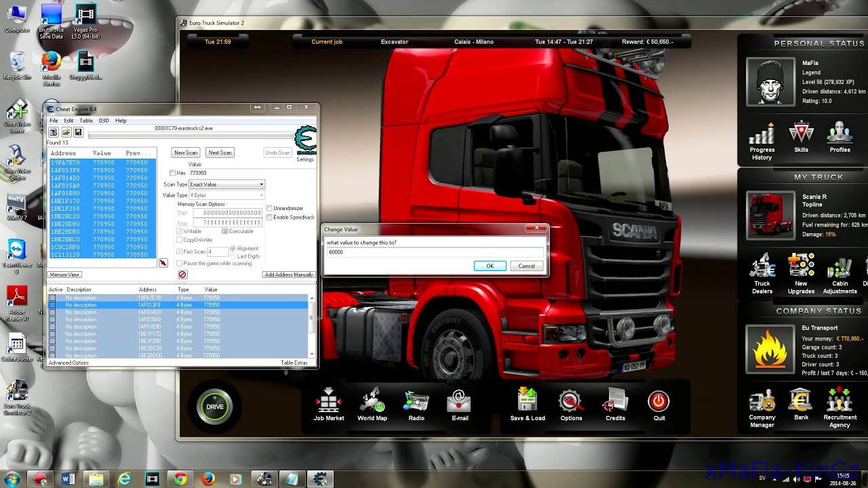Click the green DRIVE button

215,407
